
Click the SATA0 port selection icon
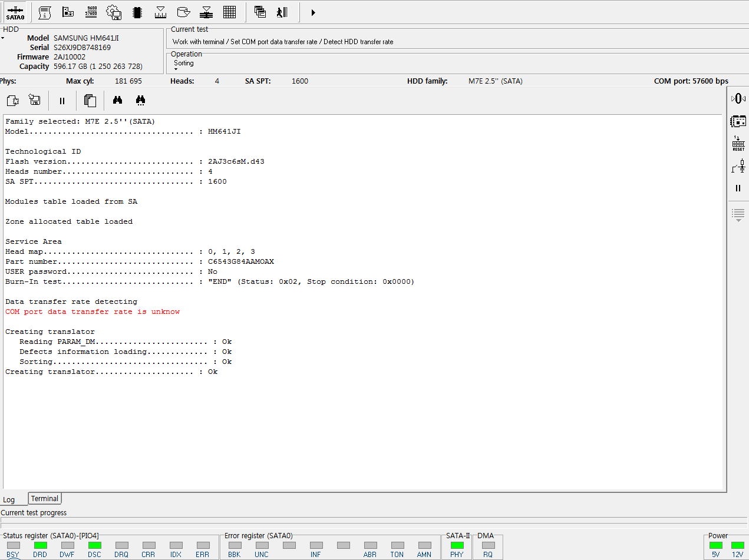tap(15, 12)
